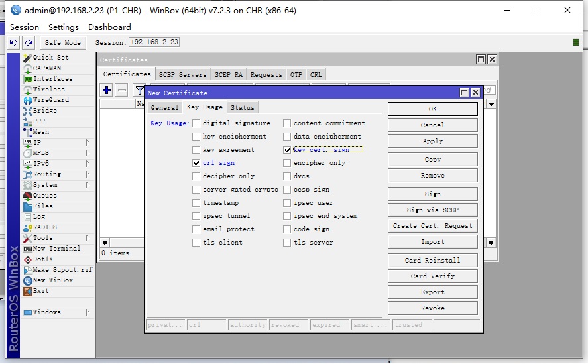The image size is (588, 364).
Task: Open WireGuard in the sidebar menu
Action: pos(50,100)
